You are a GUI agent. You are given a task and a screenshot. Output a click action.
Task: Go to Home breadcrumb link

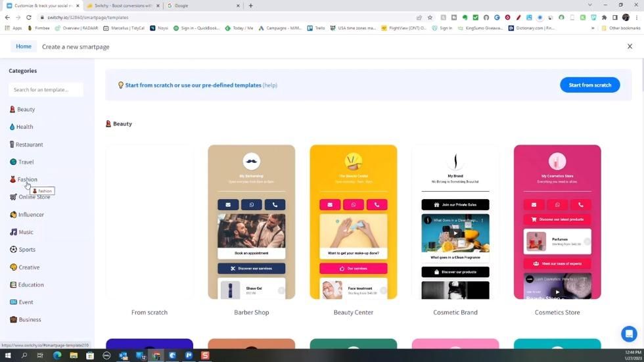coord(24,47)
